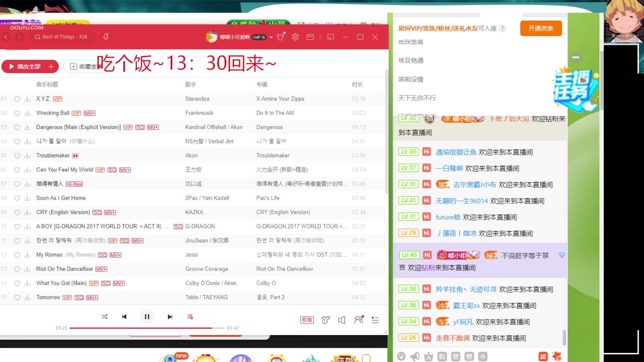This screenshot has width=644, height=362.
Task: Open the settings gear icon
Action: coord(295,37)
